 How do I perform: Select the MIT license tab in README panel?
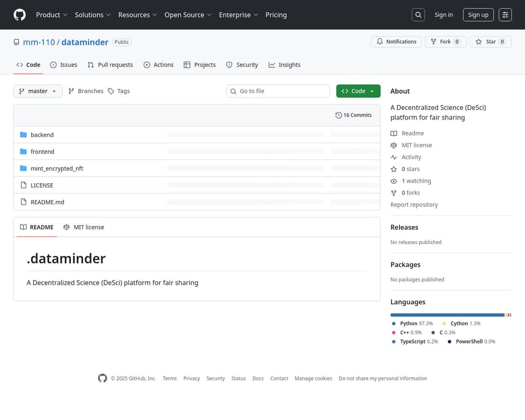84,227
